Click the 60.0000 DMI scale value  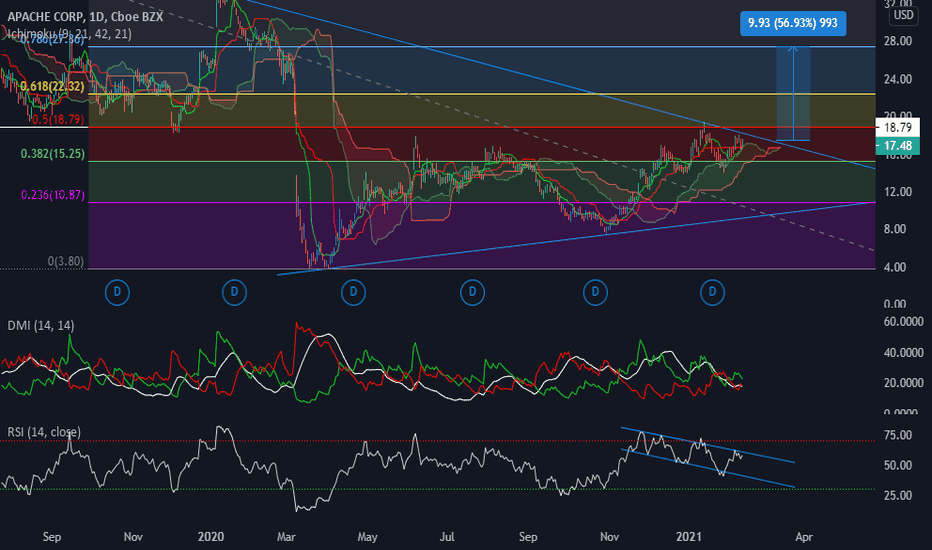pos(903,322)
